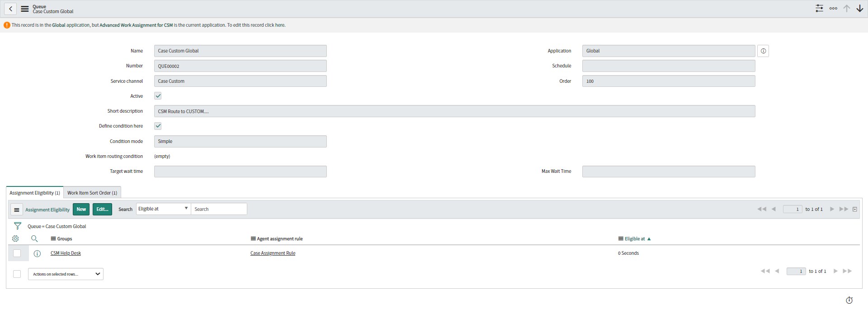Go to previous record with up arrow
Image resolution: width=868 pixels, height=329 pixels.
(x=847, y=9)
